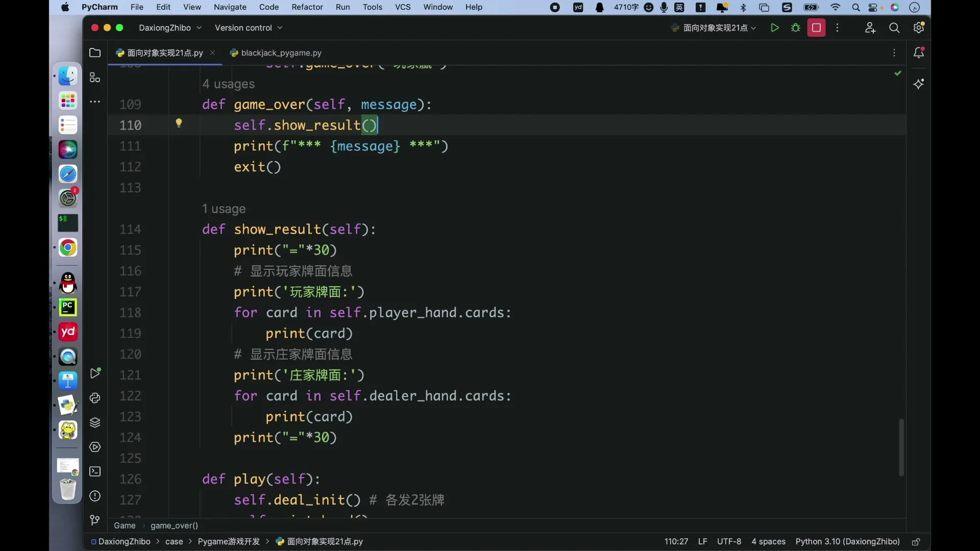The image size is (980, 551).
Task: Open Python Console tool window
Action: pyautogui.click(x=95, y=398)
